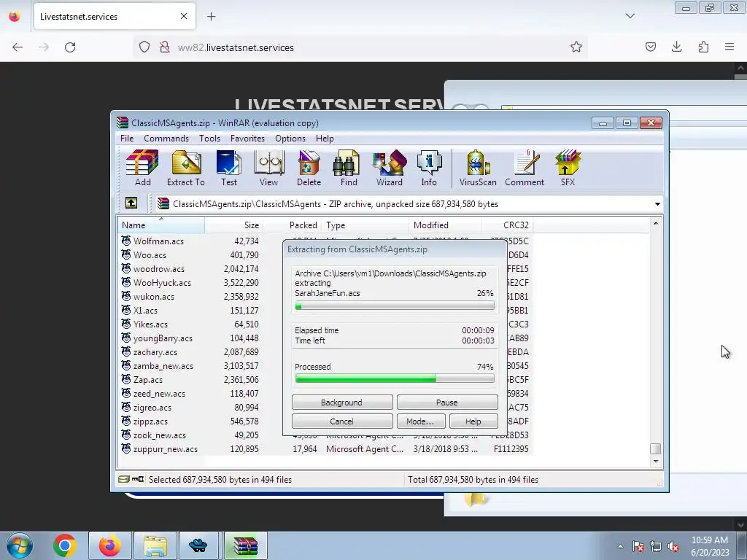Click the Test archive icon
The image size is (747, 560).
(x=228, y=168)
